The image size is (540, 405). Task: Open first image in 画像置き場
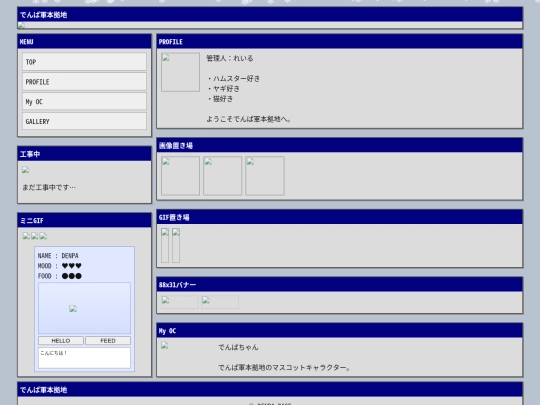coord(180,176)
